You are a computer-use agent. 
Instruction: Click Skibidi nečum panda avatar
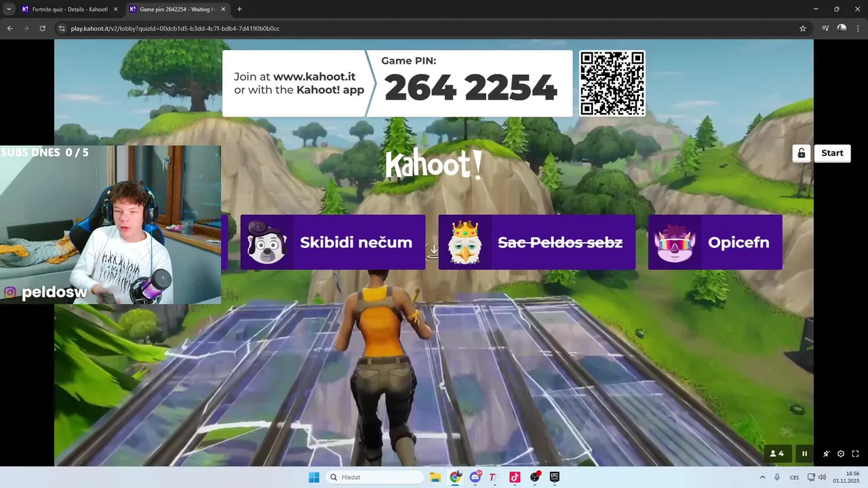[x=267, y=243]
